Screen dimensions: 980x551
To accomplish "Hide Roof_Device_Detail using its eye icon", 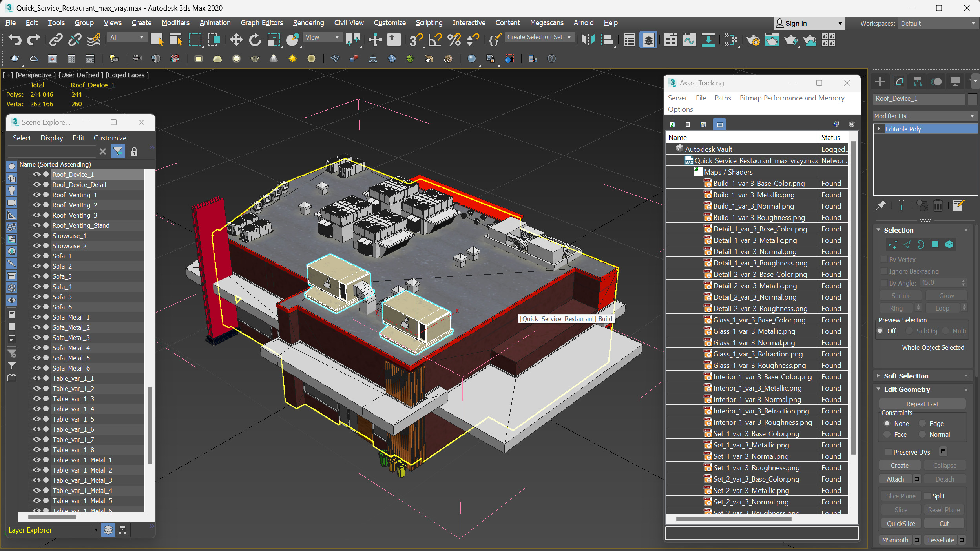I will pyautogui.click(x=37, y=185).
